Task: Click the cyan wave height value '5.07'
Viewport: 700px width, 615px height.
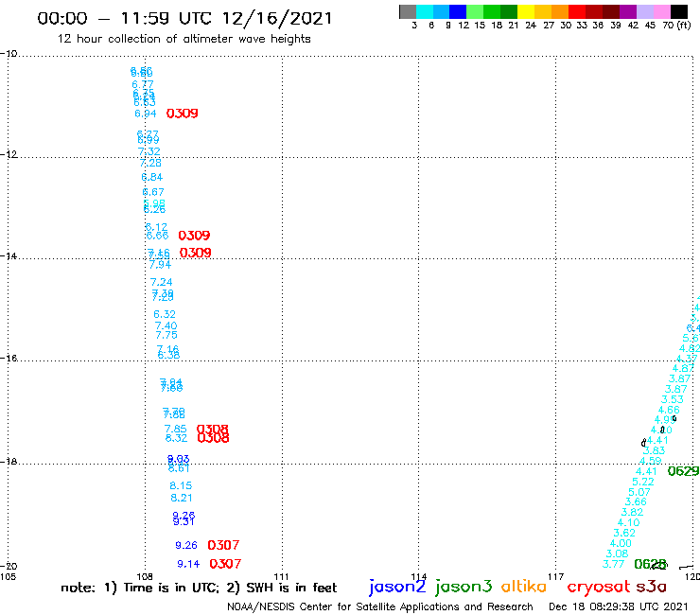Action: 639,492
